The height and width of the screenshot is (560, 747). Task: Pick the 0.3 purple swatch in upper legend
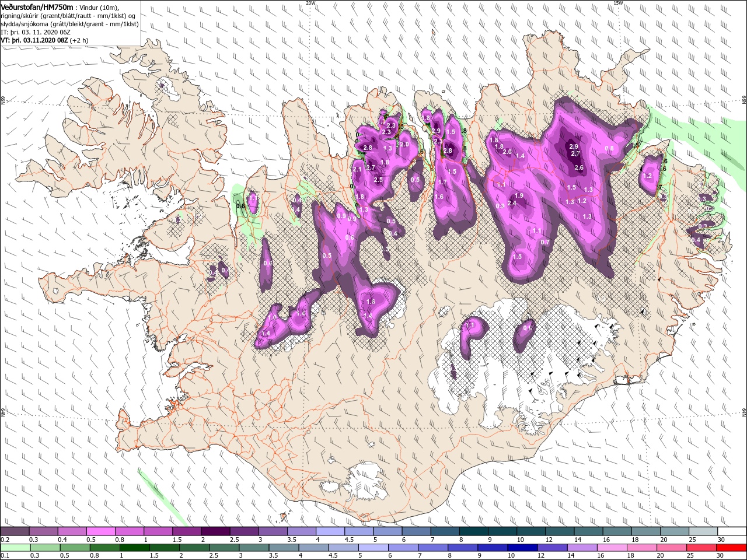(43, 531)
